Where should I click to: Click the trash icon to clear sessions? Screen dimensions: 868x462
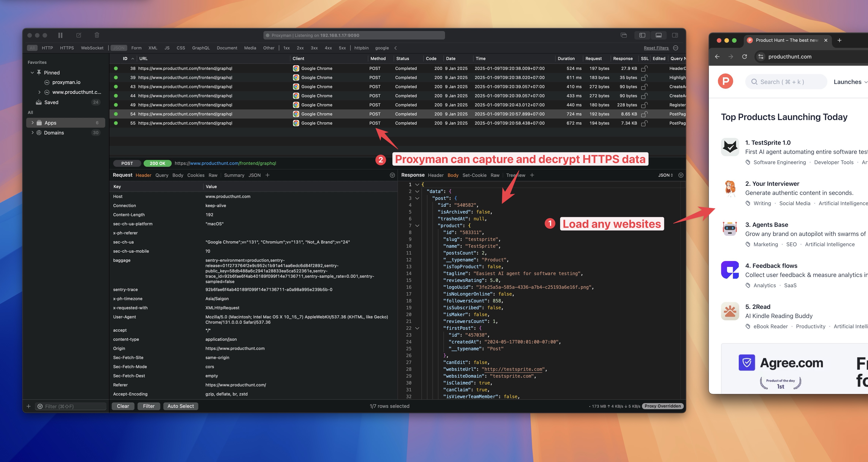tap(97, 35)
